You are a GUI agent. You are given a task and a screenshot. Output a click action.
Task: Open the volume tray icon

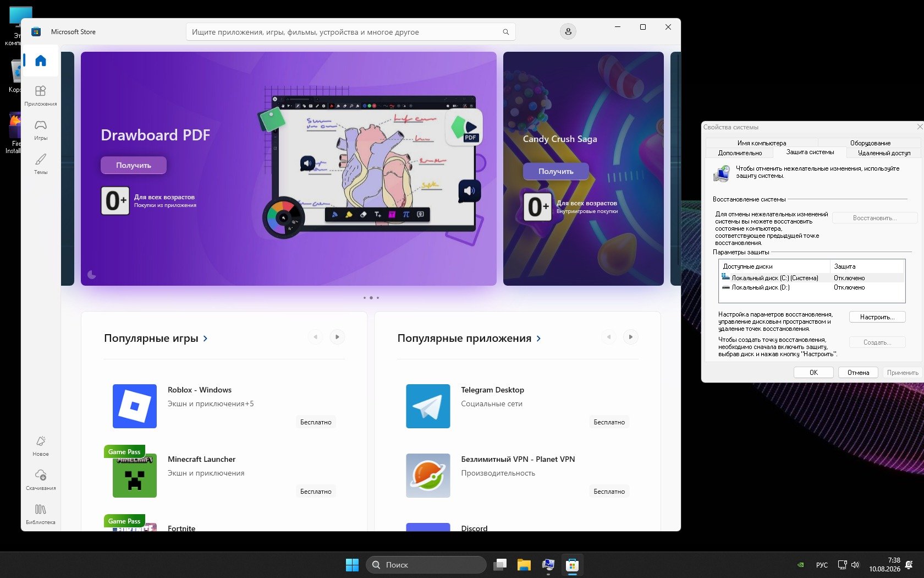pyautogui.click(x=855, y=565)
